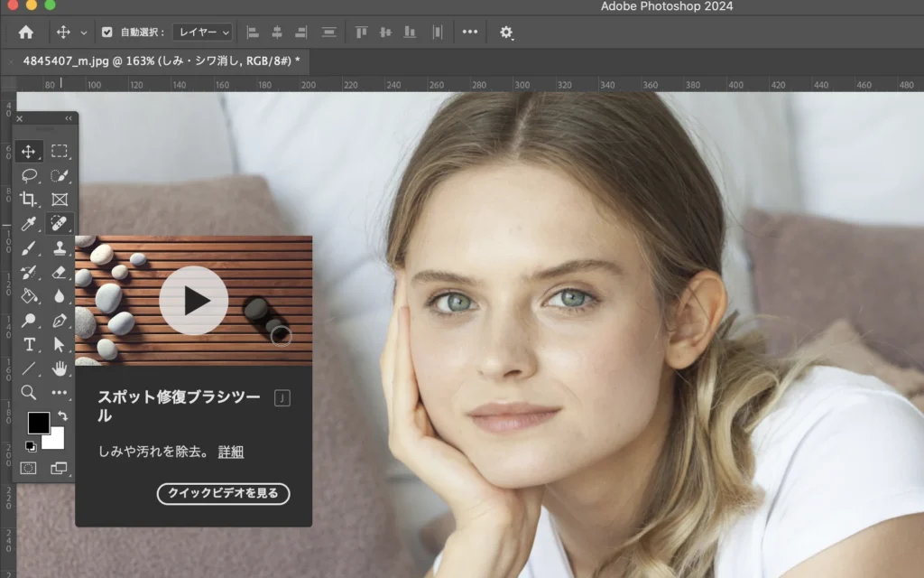Open the options bar gear settings menu
This screenshot has height=578, width=924.
[x=506, y=33]
